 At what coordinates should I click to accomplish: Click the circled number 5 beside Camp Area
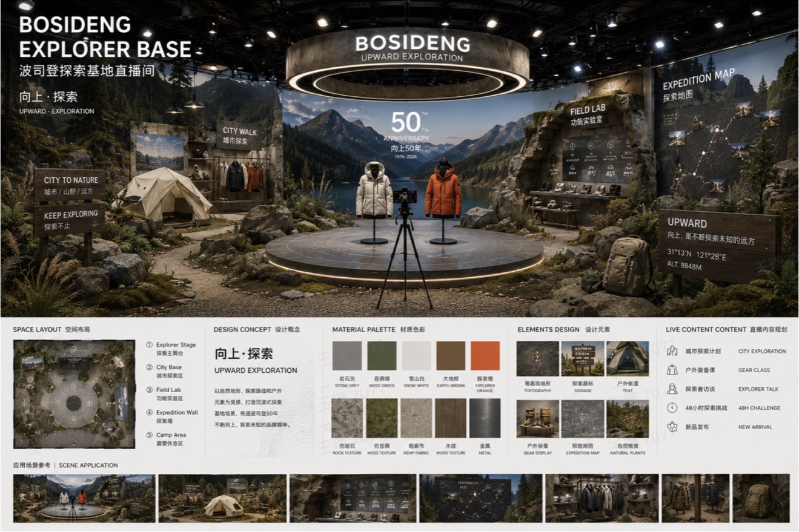pos(150,435)
